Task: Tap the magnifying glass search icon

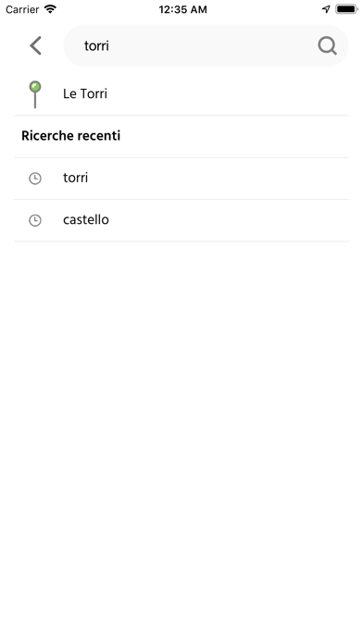Action: [327, 45]
